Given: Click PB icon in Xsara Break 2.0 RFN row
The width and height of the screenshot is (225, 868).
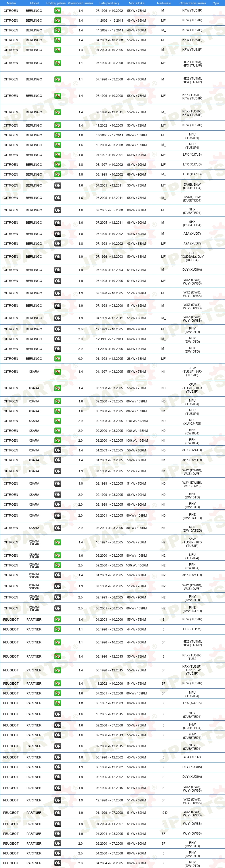Looking at the screenshot, I should coord(58,565).
